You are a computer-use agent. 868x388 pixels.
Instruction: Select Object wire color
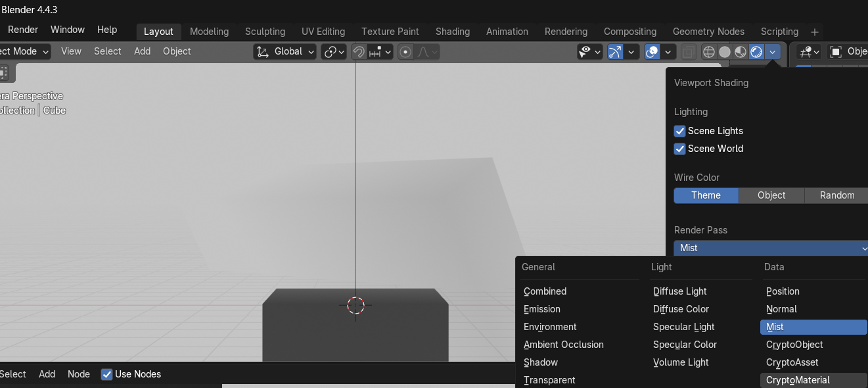point(771,195)
